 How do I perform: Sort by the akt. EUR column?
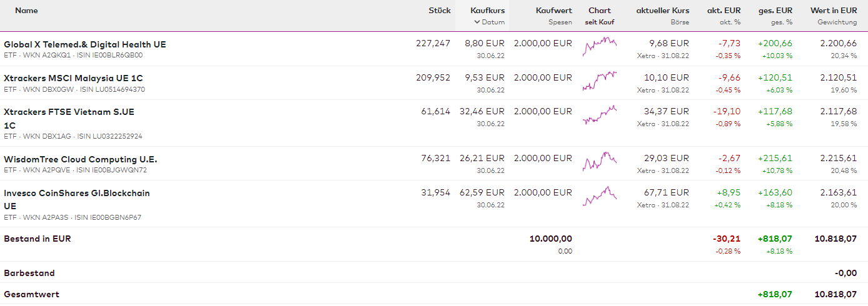(724, 11)
